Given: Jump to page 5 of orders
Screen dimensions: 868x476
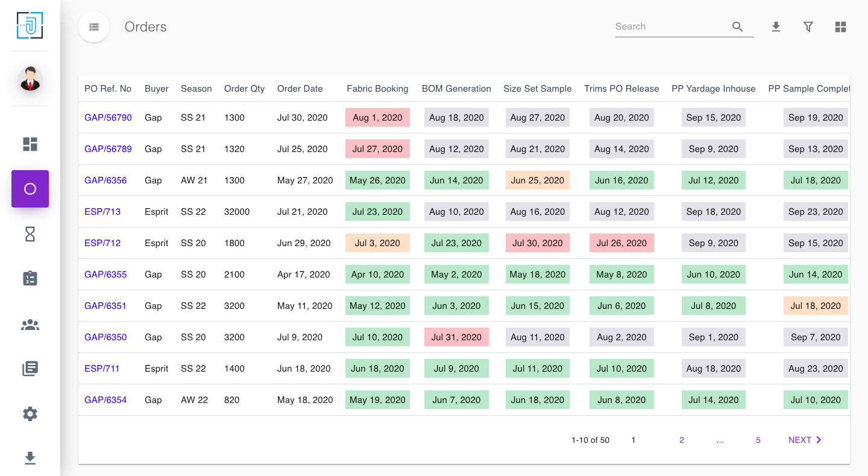Looking at the screenshot, I should coord(758,440).
